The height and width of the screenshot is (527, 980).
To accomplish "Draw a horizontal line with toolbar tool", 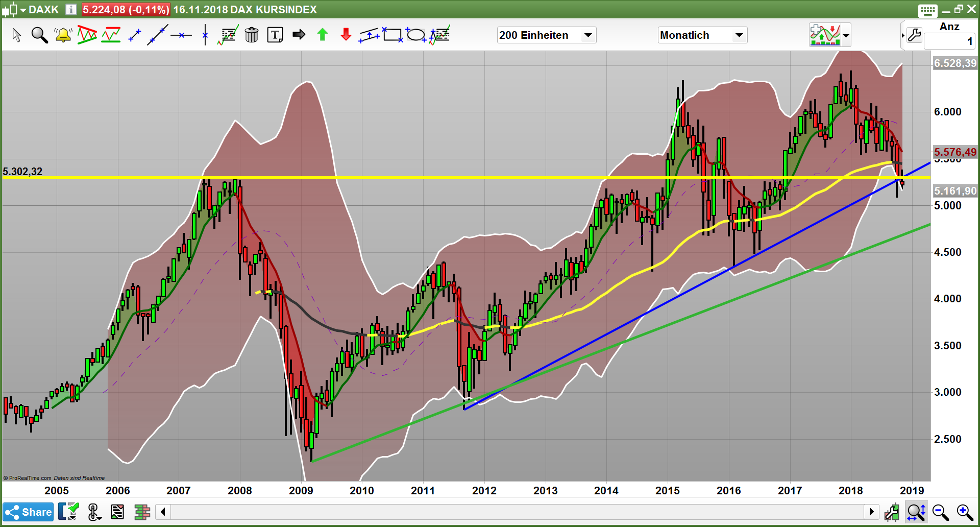I will [x=181, y=35].
